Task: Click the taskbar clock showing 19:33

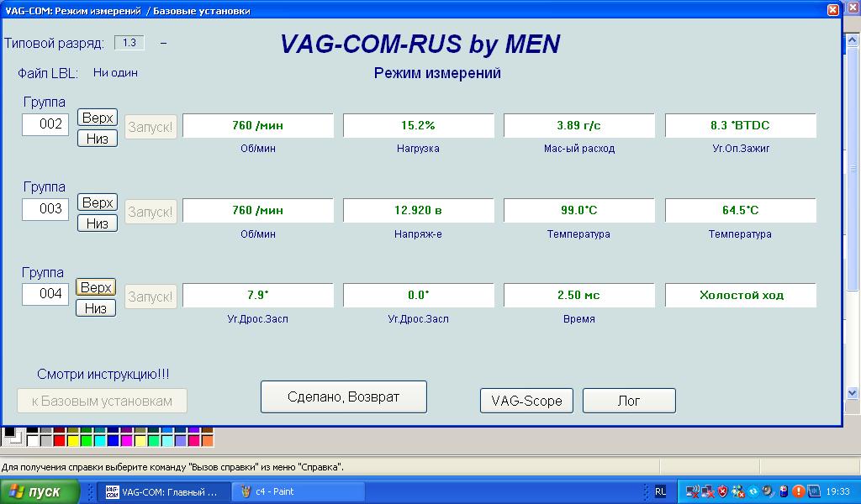Action: pos(838,491)
